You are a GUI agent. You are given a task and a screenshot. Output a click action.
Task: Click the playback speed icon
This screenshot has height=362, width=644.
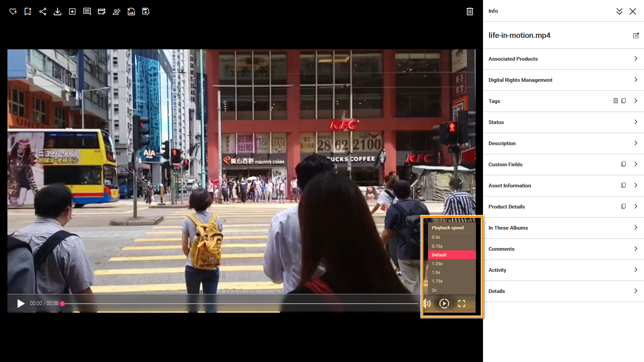(x=444, y=303)
